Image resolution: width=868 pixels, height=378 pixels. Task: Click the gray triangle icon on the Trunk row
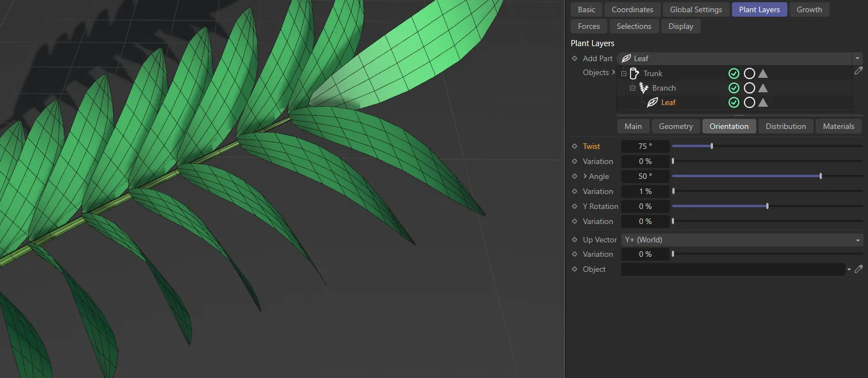click(763, 73)
